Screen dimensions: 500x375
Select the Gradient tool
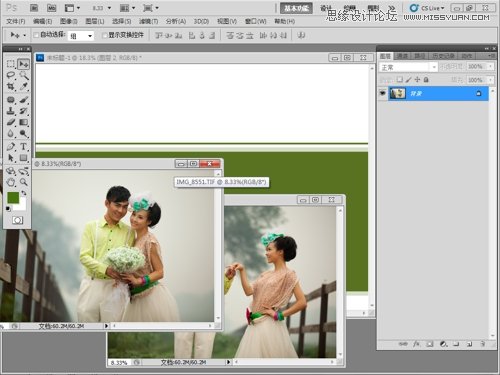(x=23, y=122)
